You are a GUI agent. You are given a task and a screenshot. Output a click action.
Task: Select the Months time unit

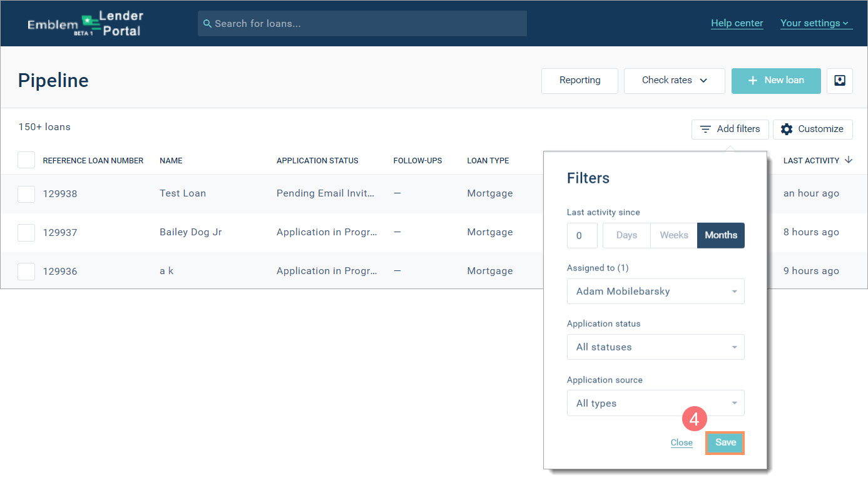(x=721, y=235)
